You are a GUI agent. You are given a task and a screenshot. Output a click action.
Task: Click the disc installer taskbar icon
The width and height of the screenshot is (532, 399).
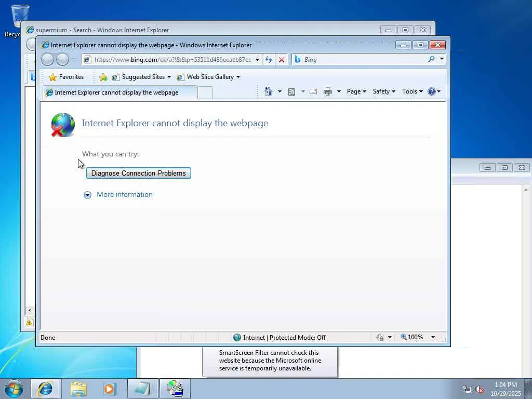click(x=175, y=389)
